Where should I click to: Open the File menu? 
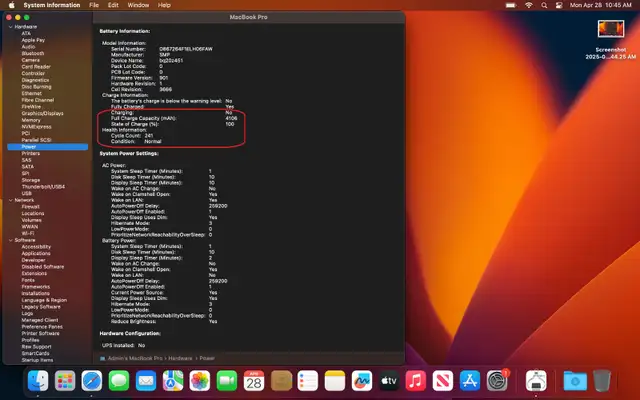point(94,5)
